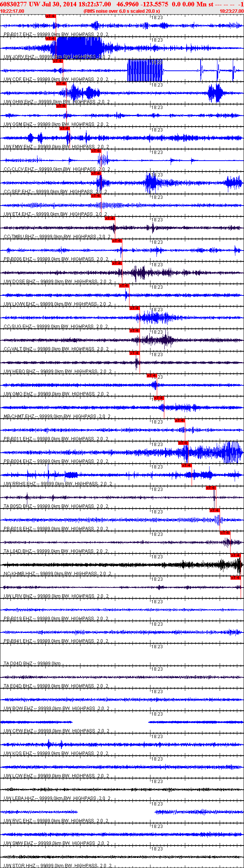Select the CC CLCV EHZ station label
Viewport: 244px width, 868px height.
point(19,169)
